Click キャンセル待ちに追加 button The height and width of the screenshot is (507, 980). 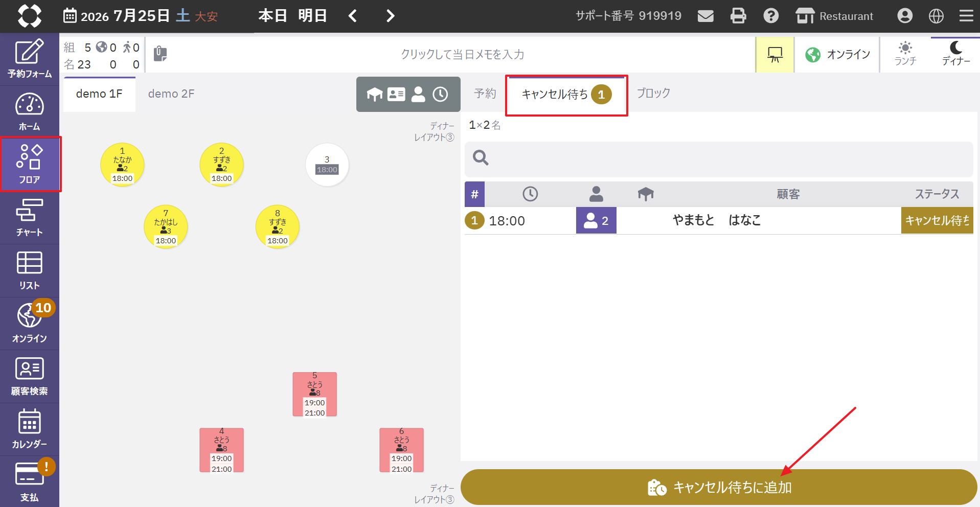(719, 487)
